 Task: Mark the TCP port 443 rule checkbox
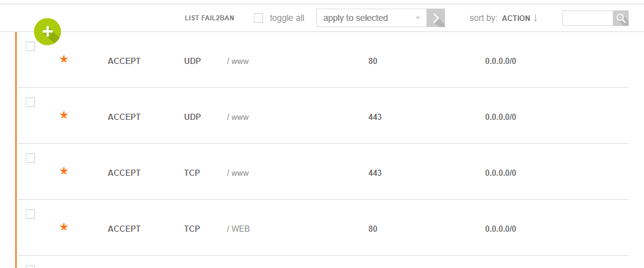pos(31,159)
